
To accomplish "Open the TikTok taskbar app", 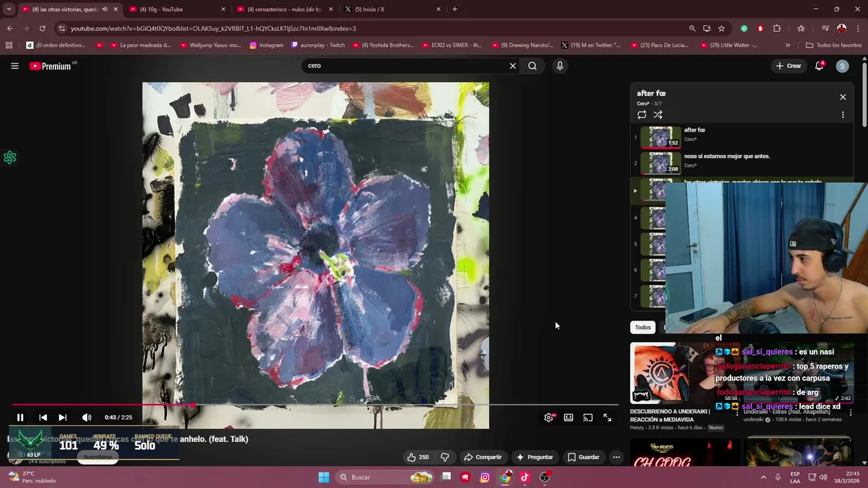I will 525,477.
